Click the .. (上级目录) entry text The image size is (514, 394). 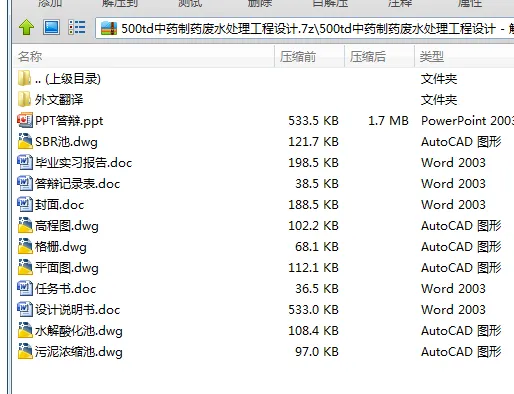click(68, 79)
